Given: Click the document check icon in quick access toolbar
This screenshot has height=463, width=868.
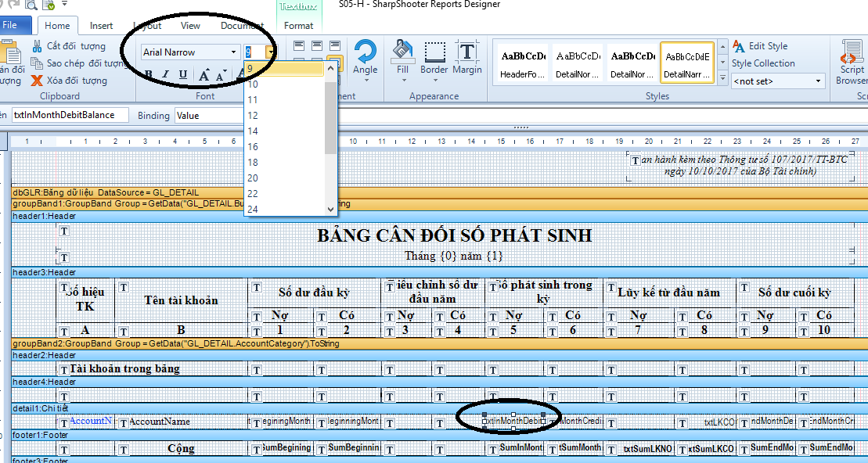Looking at the screenshot, I should tap(49, 5).
